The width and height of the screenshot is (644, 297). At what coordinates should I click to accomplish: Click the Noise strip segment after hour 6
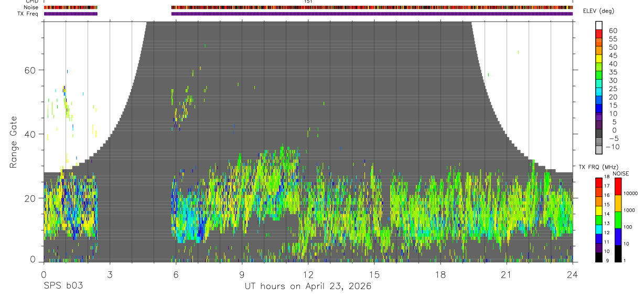[x=372, y=8]
